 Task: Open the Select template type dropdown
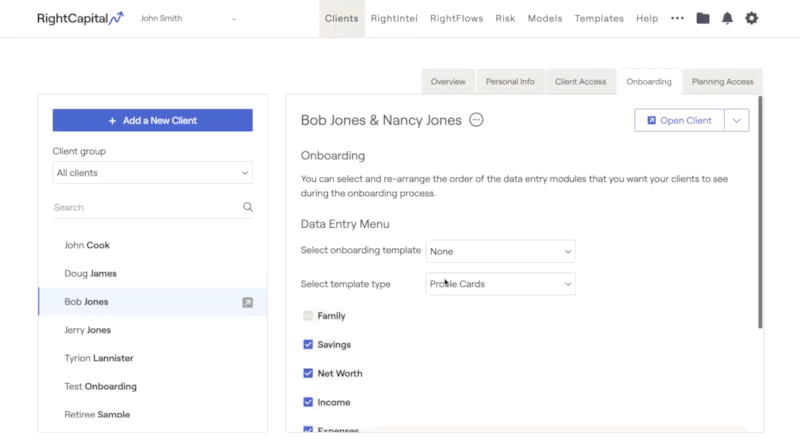coord(501,284)
